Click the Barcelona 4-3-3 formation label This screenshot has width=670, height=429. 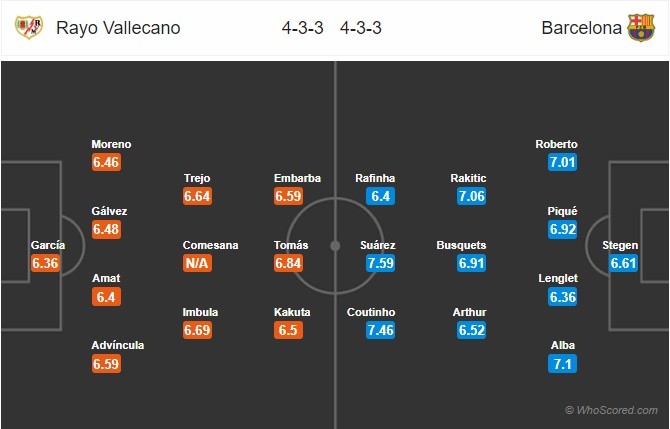point(361,28)
